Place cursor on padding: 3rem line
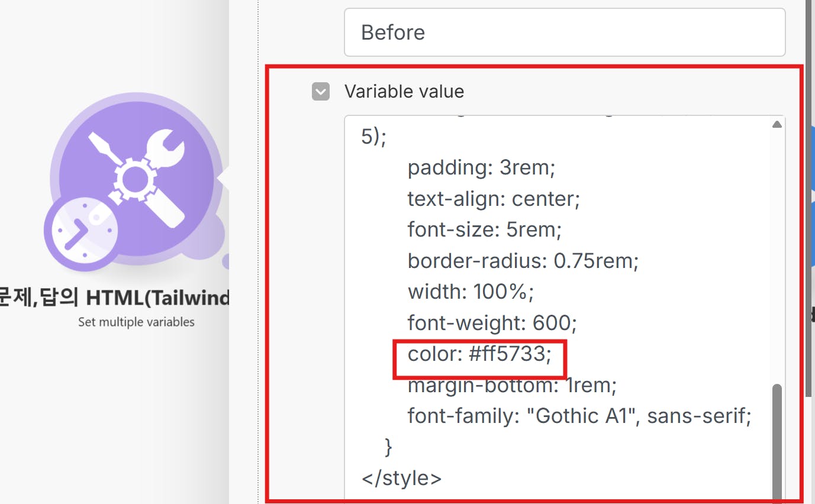Screen dimensions: 815x504 coord(482,167)
